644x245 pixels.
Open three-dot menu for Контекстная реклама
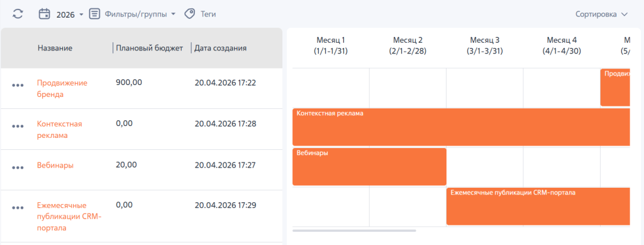click(x=18, y=126)
